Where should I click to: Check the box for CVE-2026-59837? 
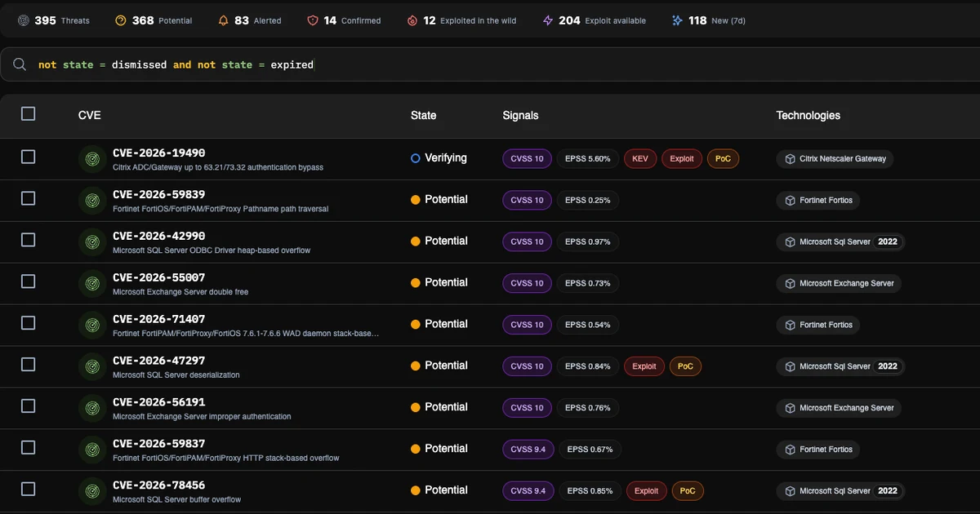(x=28, y=448)
